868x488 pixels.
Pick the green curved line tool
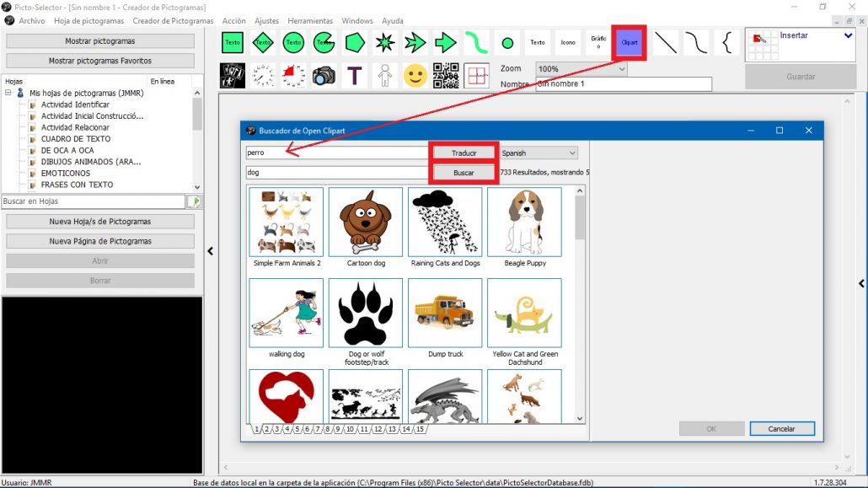pyautogui.click(x=475, y=42)
